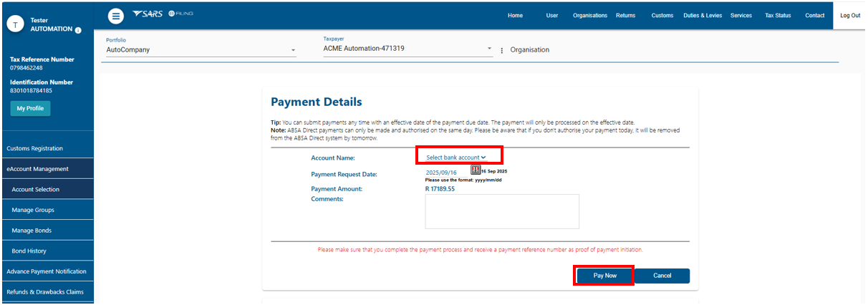This screenshot has width=868, height=305.
Task: Click the hamburger menu icon
Action: pos(116,16)
